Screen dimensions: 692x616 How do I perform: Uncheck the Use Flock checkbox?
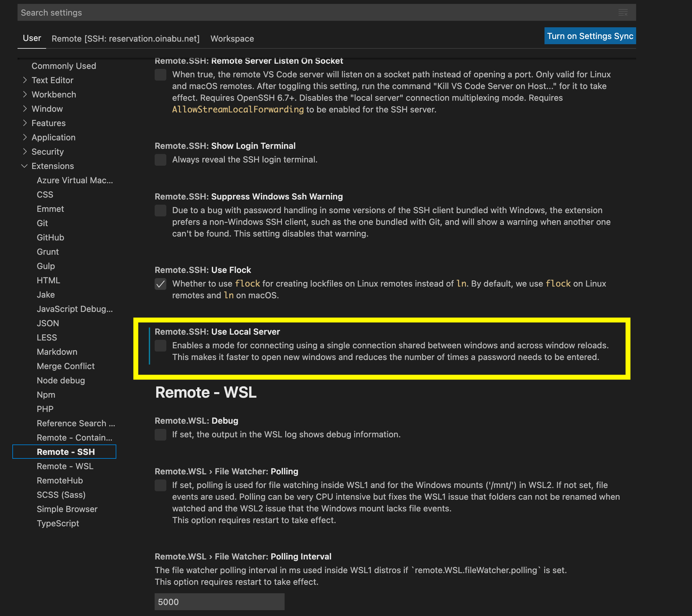[160, 284]
